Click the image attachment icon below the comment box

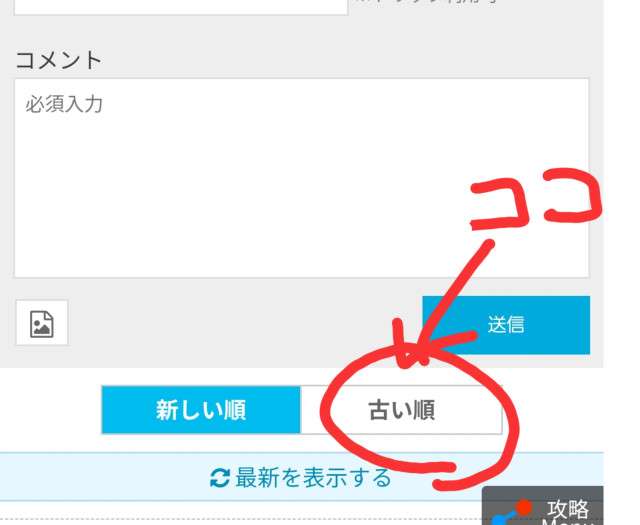(x=42, y=324)
